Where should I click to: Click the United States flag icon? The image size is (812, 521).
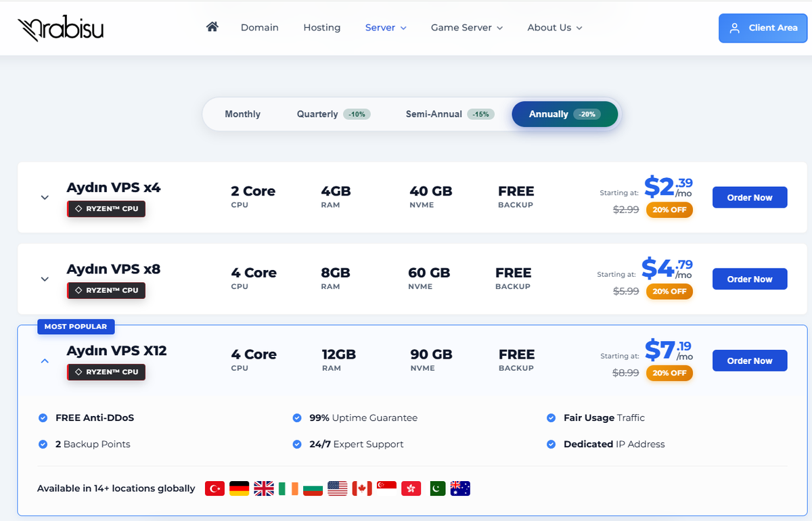[337, 489]
